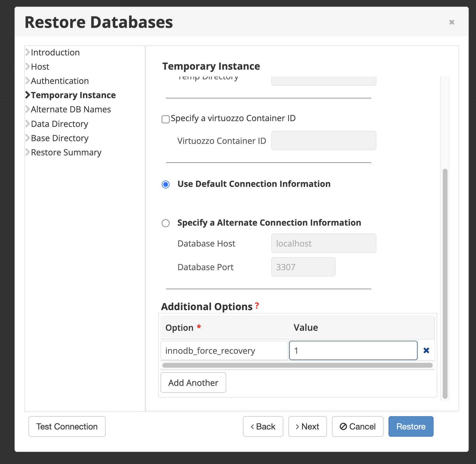Select Use Default Connection Information radio
This screenshot has width=476, height=464.
[x=166, y=184]
